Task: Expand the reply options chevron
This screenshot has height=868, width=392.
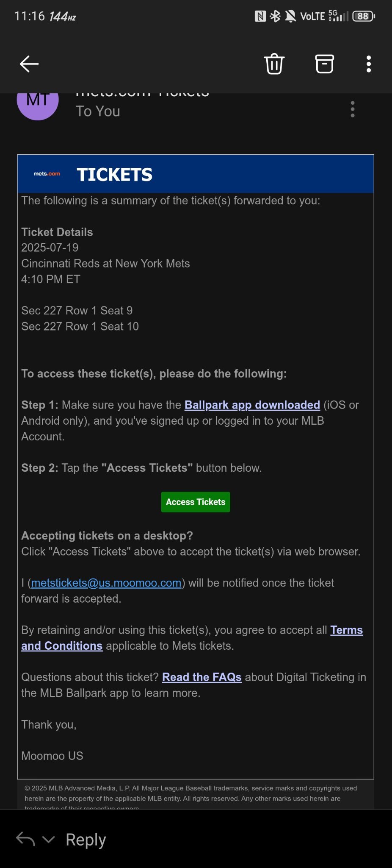Action: [x=49, y=839]
